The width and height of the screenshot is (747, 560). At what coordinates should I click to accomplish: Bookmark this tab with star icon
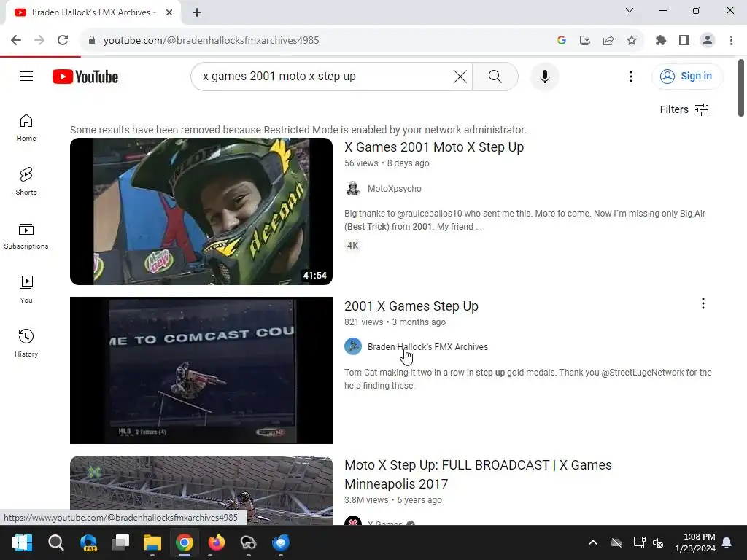click(x=631, y=41)
